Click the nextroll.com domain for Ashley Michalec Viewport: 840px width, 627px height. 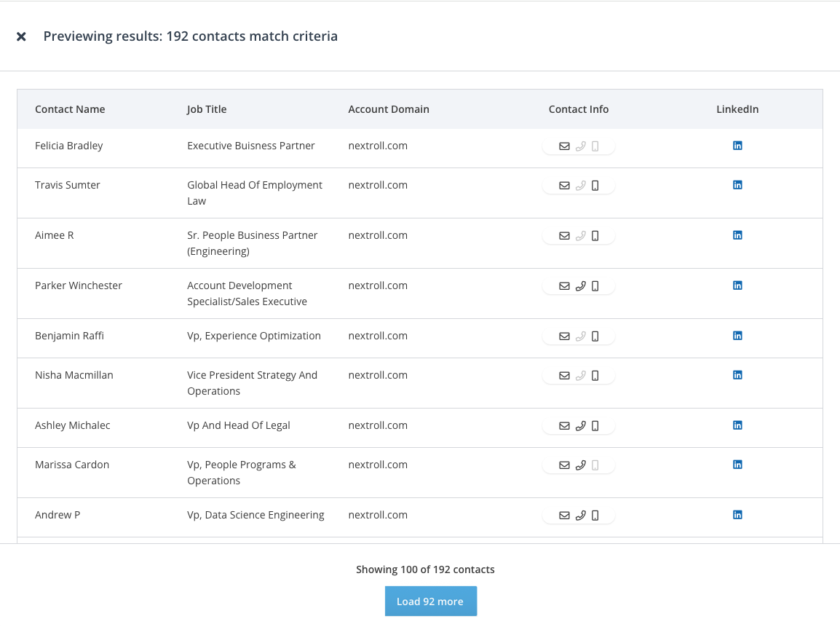(x=378, y=425)
